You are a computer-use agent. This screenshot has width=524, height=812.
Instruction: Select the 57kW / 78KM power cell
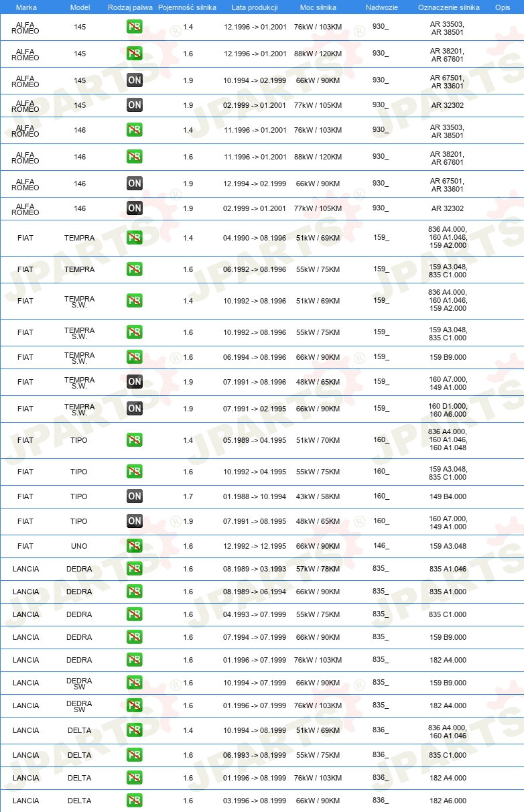tap(318, 569)
